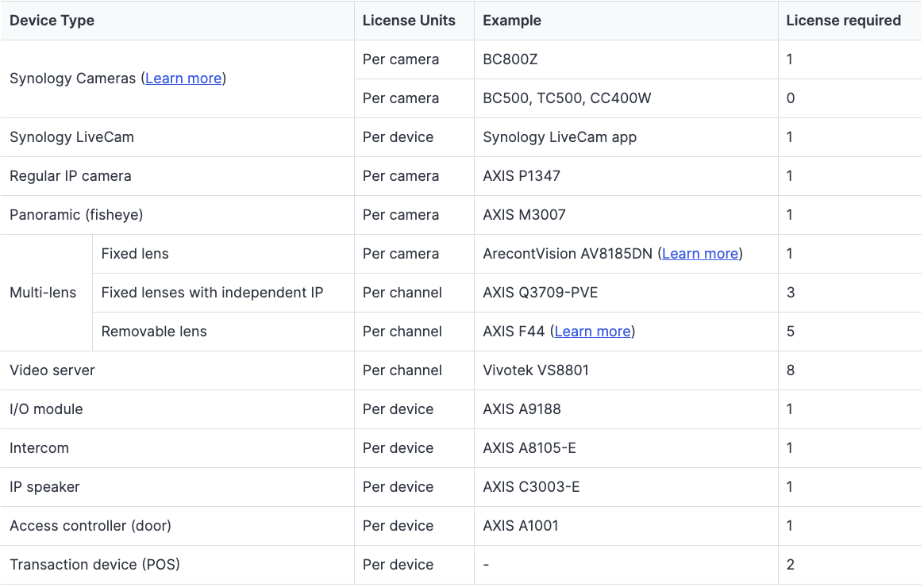The image size is (924, 587).
Task: Open Learn more link for Synology Cameras
Action: [x=183, y=79]
